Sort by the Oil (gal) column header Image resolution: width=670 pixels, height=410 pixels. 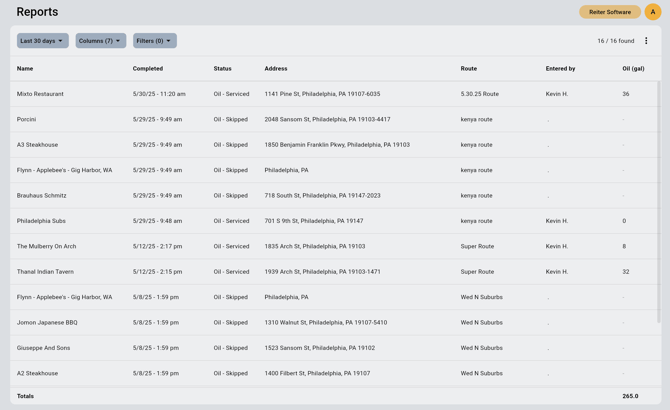click(x=633, y=69)
